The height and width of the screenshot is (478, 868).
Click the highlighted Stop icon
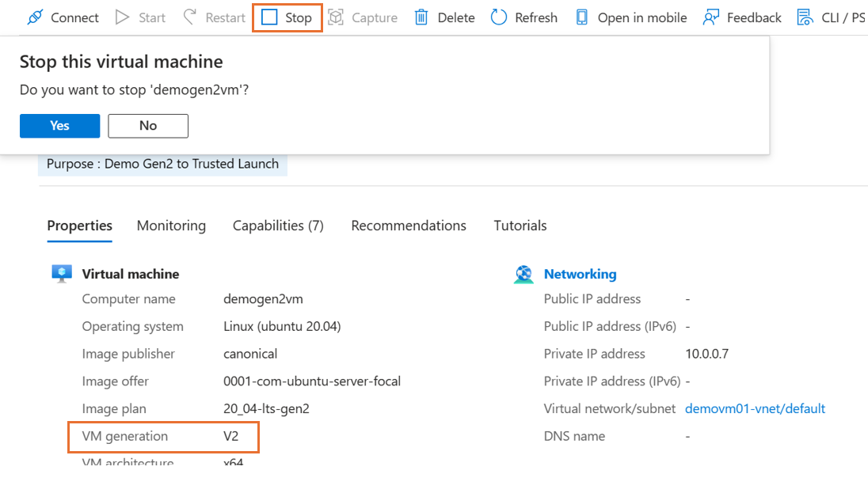(268, 17)
